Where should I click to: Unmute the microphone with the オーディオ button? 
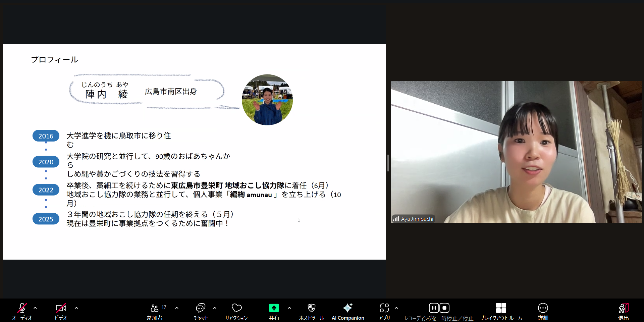click(x=22, y=311)
